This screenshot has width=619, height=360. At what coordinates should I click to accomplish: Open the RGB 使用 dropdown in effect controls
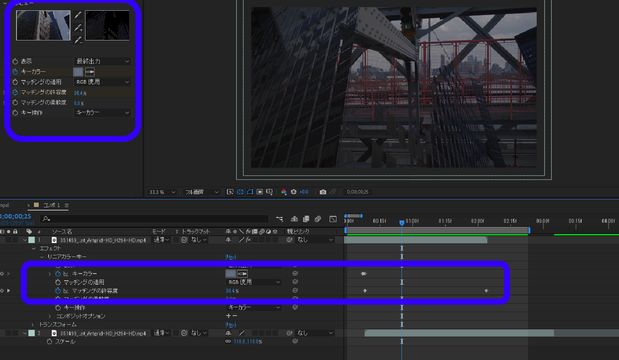102,82
